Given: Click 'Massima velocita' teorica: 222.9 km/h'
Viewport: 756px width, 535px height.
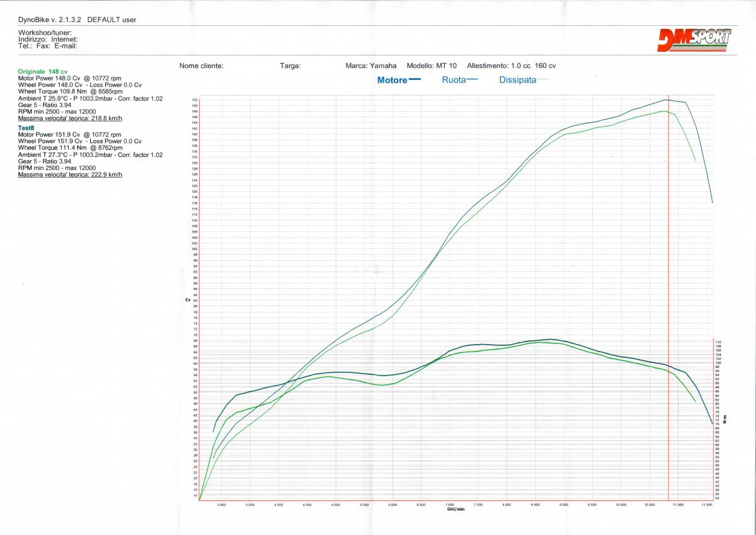Looking at the screenshot, I should [x=70, y=174].
